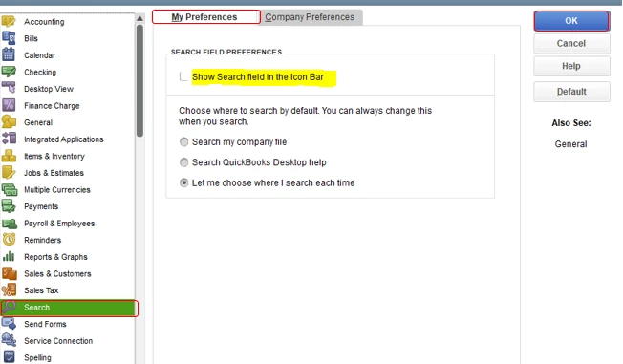Select Sales & Customers label
623x364 pixels.
(57, 274)
